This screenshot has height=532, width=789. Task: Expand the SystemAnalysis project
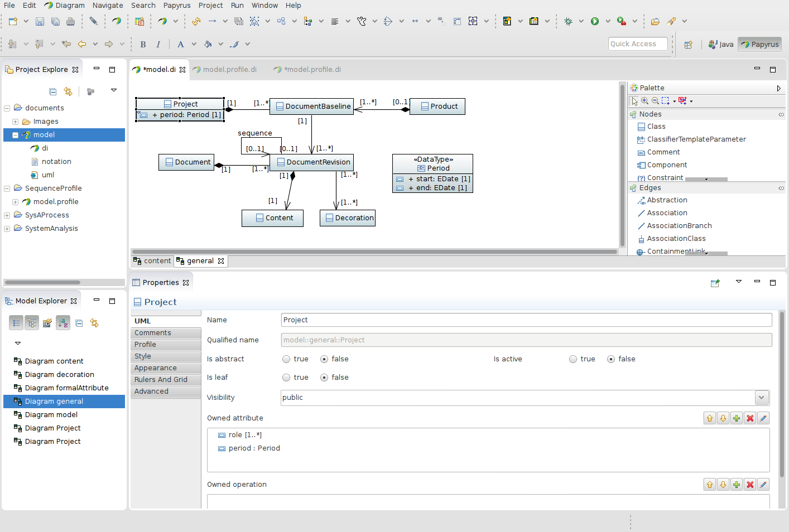7,229
